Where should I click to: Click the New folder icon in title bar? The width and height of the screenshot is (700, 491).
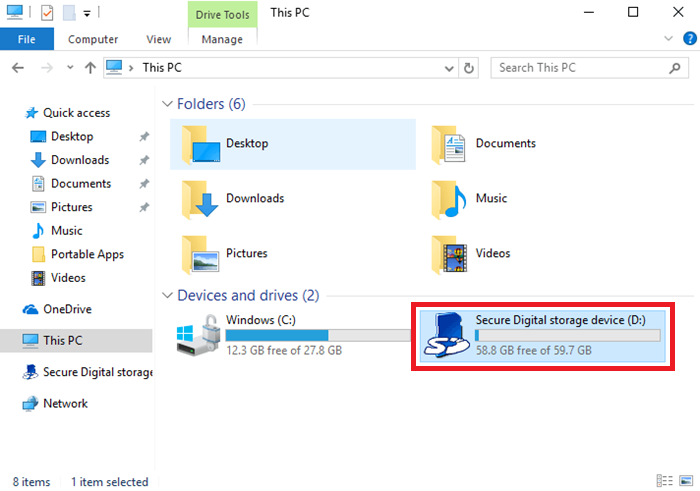click(x=68, y=13)
